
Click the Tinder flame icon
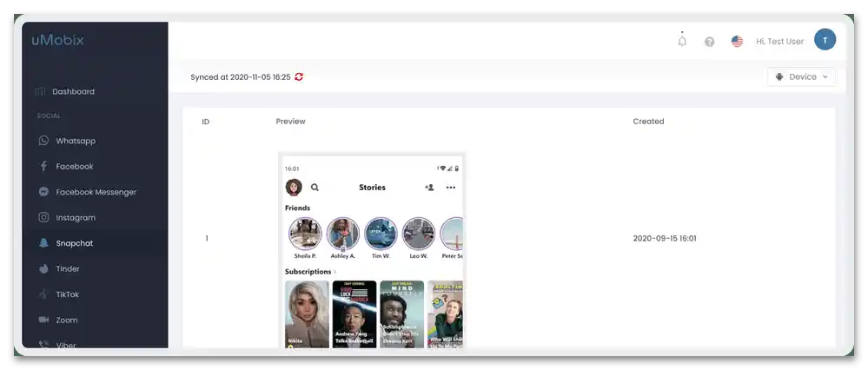pos(43,268)
